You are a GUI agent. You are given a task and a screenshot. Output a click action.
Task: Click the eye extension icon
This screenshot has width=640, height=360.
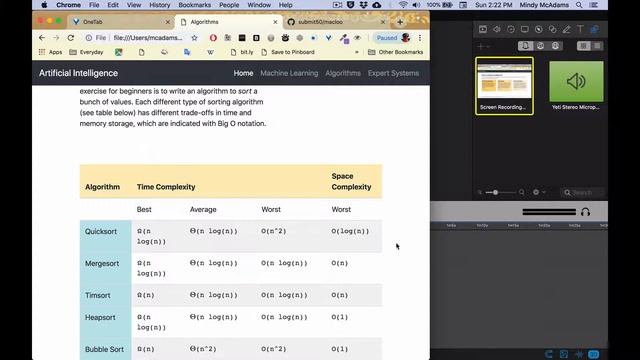357,38
